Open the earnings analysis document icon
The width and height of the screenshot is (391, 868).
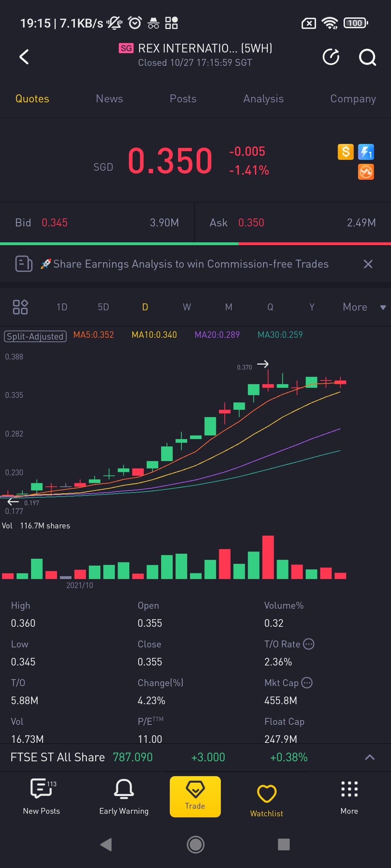click(24, 264)
